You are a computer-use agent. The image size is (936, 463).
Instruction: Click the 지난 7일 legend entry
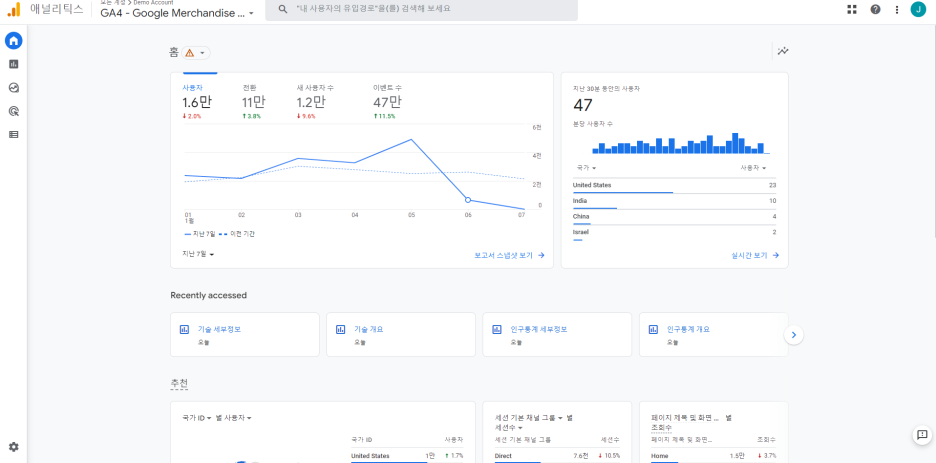(x=199, y=234)
